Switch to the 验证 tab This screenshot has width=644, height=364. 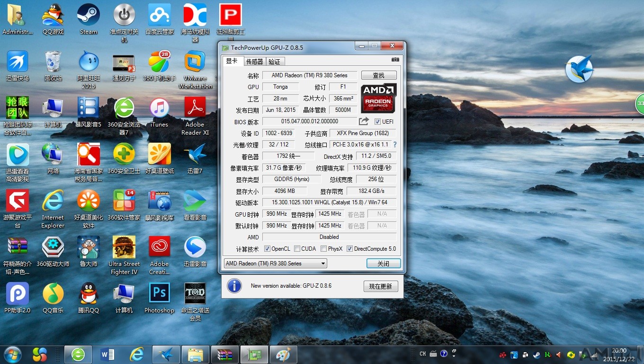(275, 62)
